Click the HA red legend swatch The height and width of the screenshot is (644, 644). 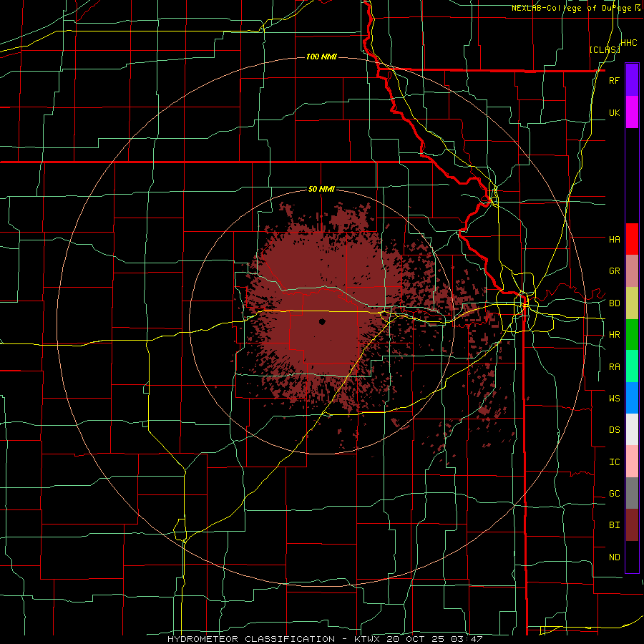pos(632,239)
